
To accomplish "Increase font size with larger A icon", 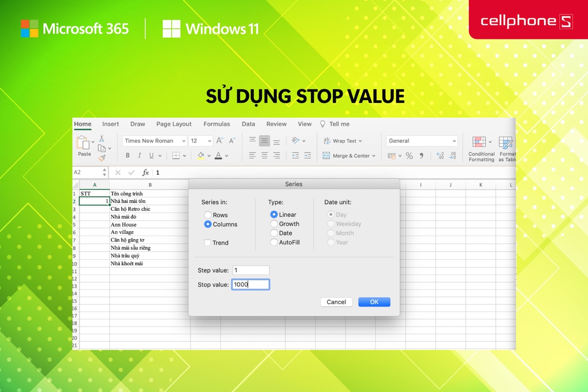I will (220, 141).
